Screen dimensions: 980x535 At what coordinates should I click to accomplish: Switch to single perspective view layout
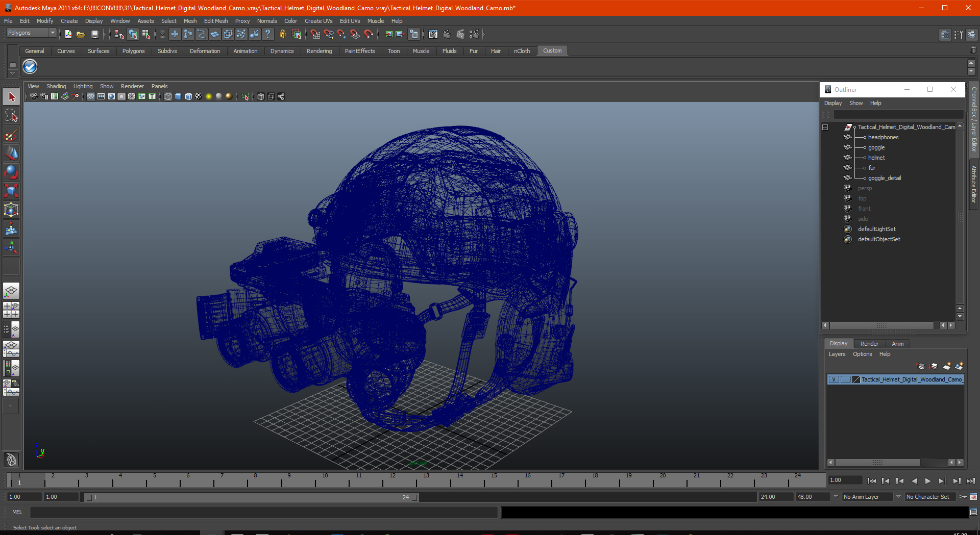(11, 291)
